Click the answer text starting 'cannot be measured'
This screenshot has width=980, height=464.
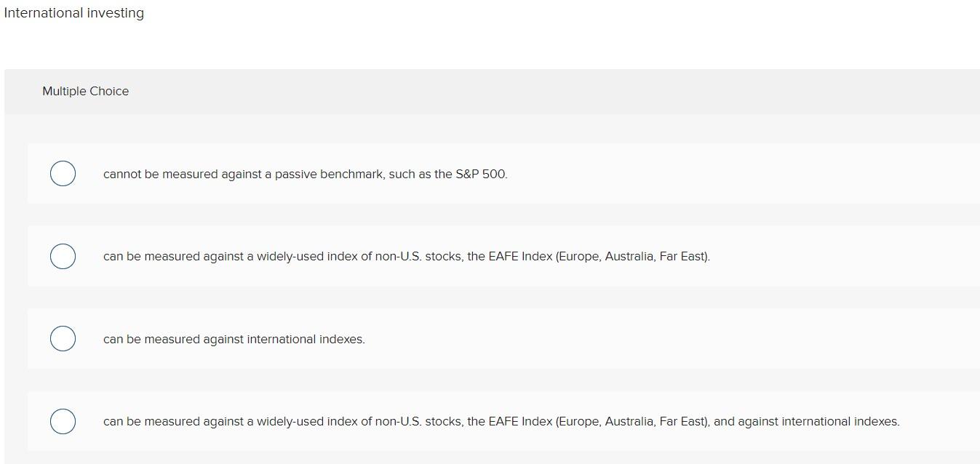(x=305, y=175)
